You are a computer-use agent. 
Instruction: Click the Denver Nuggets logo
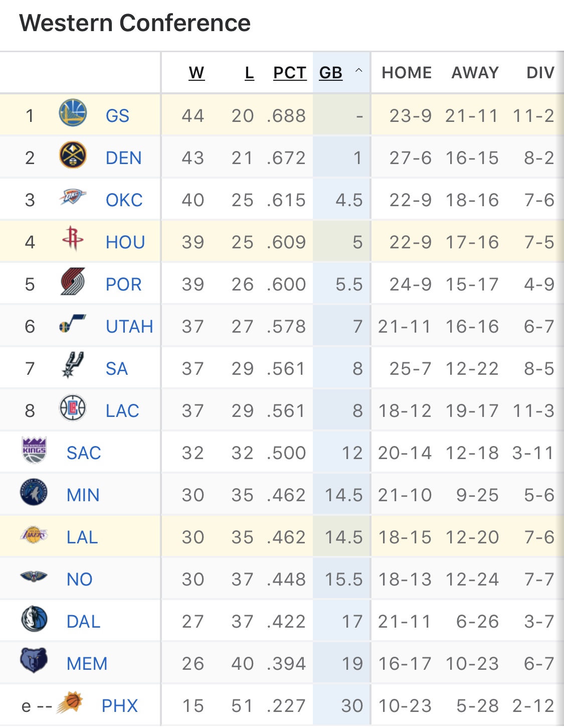coord(73,155)
